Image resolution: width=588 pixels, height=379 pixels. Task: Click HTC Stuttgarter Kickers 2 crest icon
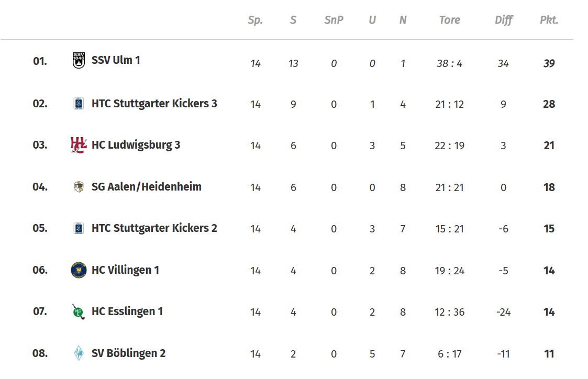point(79,228)
